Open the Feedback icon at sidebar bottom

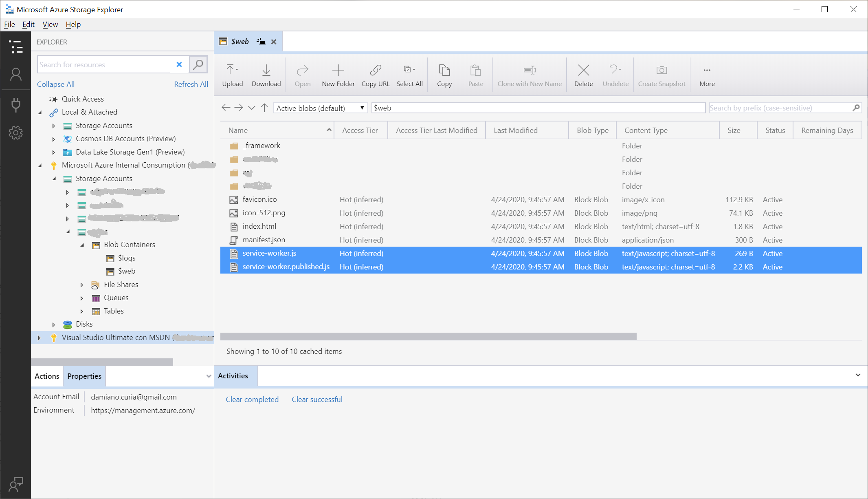tap(15, 484)
